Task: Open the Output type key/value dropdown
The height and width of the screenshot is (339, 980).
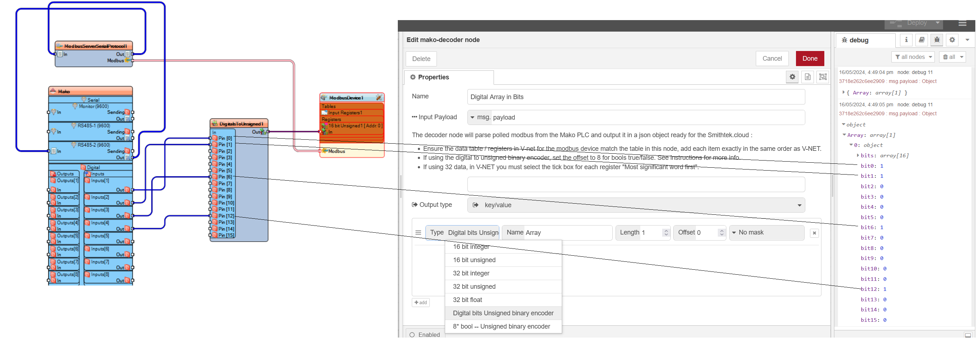Action: point(636,205)
